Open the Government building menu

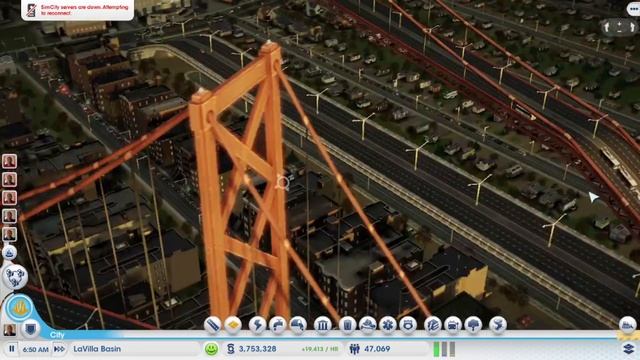(x=322, y=325)
